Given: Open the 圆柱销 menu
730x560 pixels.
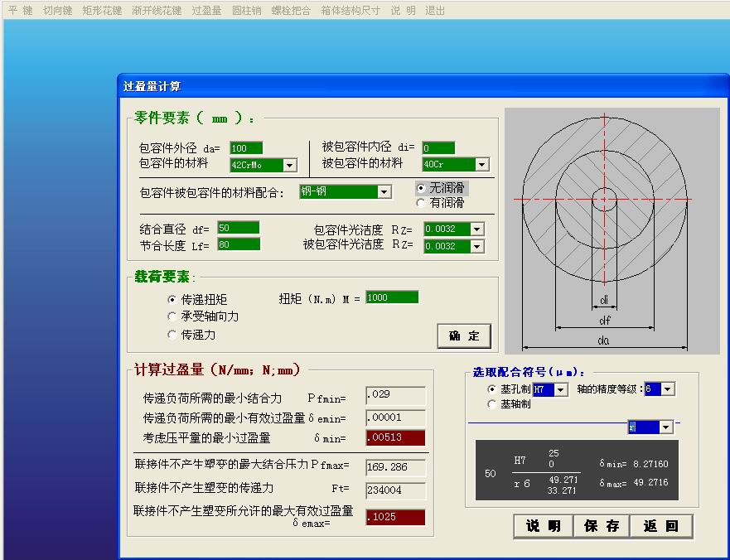Looking at the screenshot, I should pyautogui.click(x=247, y=10).
